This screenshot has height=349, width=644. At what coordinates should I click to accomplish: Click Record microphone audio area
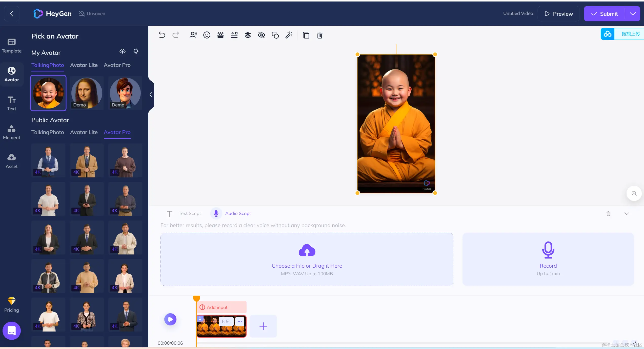(548, 259)
